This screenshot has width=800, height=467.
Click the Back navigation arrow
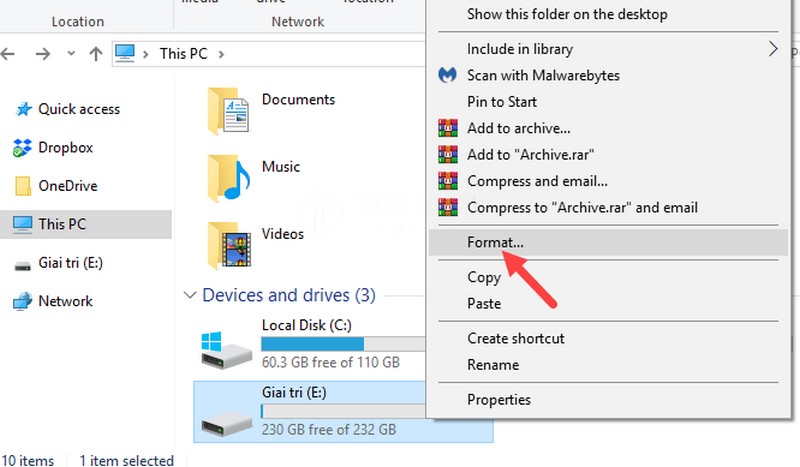7,53
